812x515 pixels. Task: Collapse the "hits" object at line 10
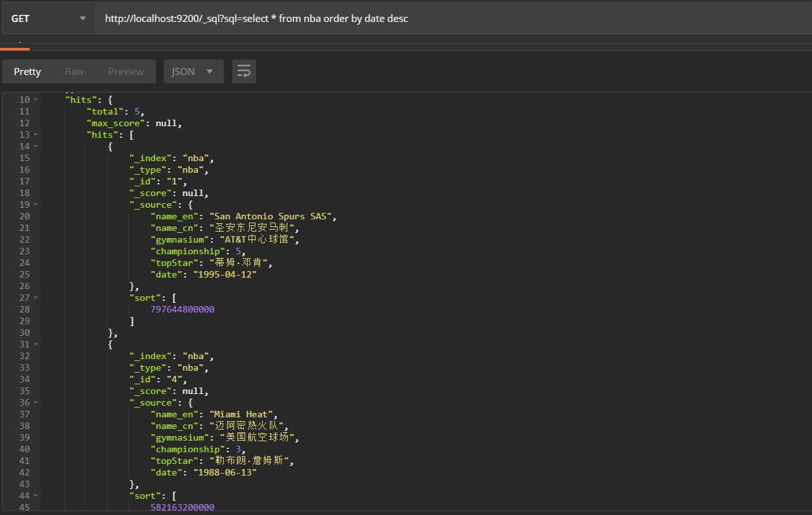point(36,100)
